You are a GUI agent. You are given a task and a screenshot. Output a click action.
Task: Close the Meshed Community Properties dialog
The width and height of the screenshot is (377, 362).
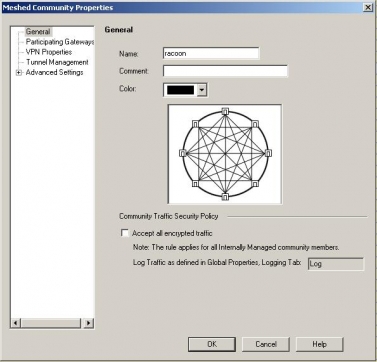[x=367, y=7]
